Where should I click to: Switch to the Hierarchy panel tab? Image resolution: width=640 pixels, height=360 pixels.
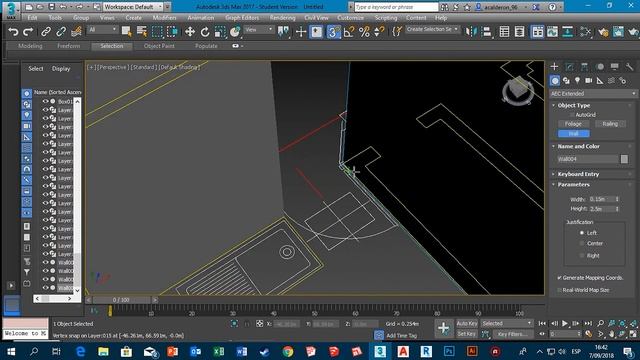pos(584,67)
